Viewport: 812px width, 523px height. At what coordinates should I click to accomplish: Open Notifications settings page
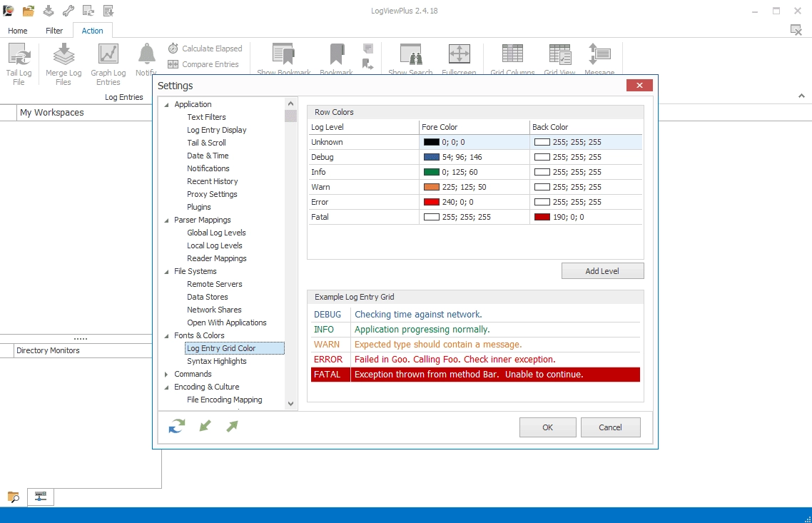[x=208, y=168]
